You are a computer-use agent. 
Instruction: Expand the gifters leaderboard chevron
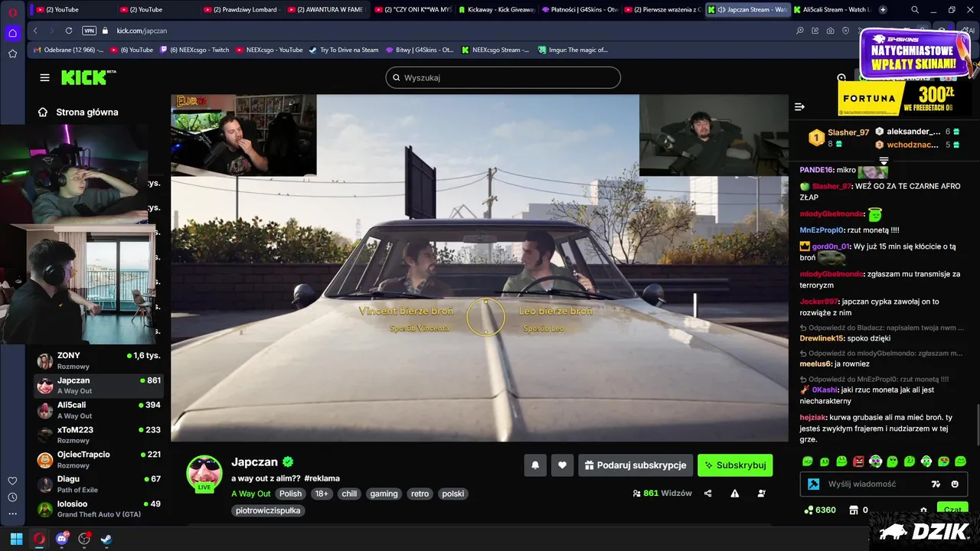(884, 161)
